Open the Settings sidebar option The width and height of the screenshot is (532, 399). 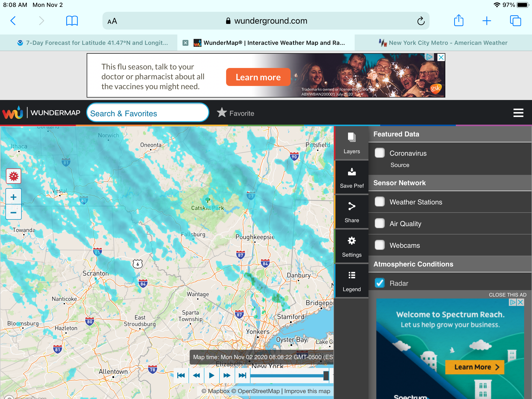tap(352, 246)
